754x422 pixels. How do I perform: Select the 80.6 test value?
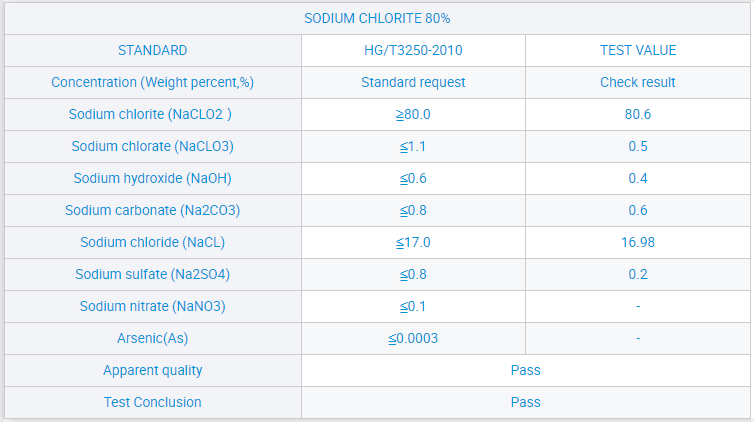[x=638, y=114]
